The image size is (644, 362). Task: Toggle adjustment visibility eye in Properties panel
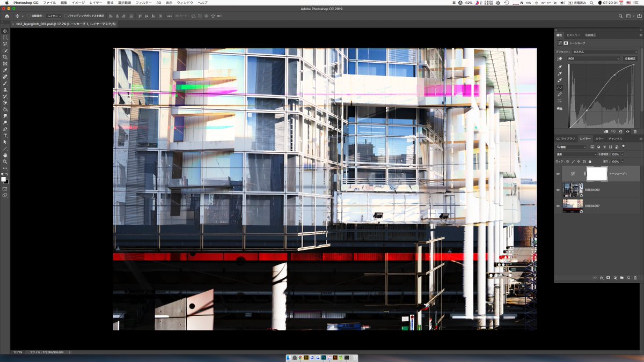coord(628,131)
